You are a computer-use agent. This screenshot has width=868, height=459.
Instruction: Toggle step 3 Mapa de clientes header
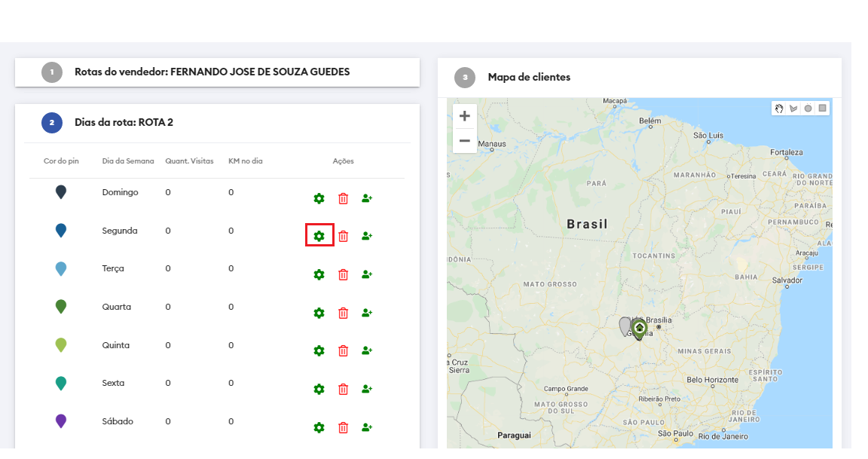click(529, 77)
